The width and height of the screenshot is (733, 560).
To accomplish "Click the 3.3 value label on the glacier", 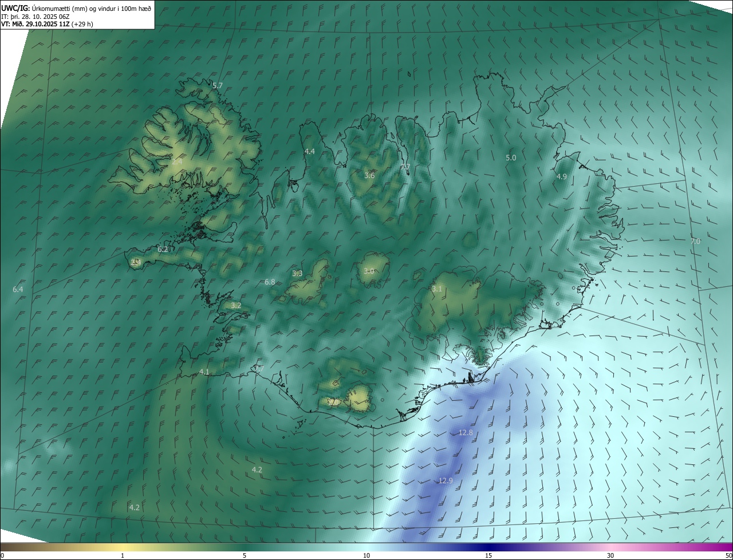I will pyautogui.click(x=297, y=274).
